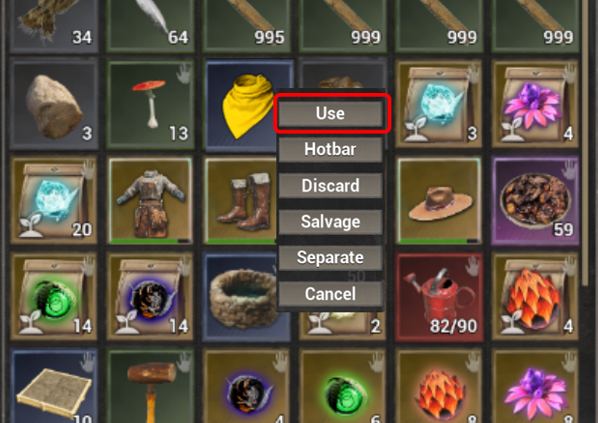
Task: Select the leather armor chest piece
Action: point(151,200)
